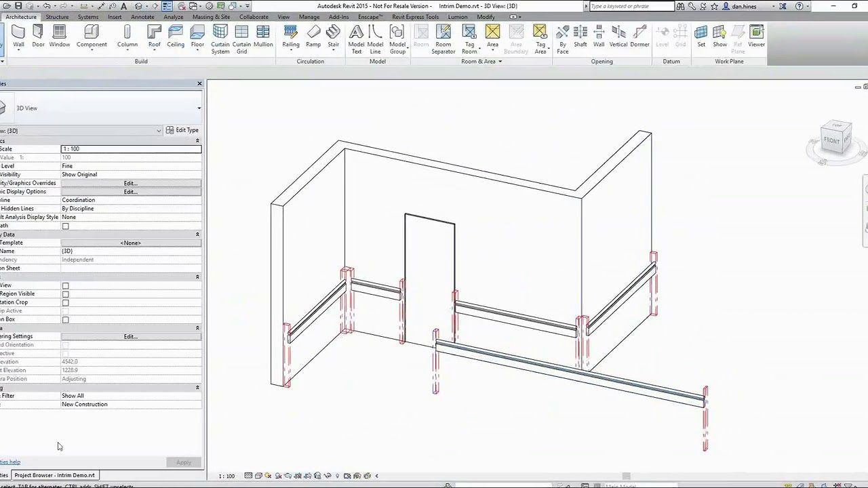Expand the Room & Area panel dropdown
The height and width of the screenshot is (488, 868).
click(x=500, y=61)
